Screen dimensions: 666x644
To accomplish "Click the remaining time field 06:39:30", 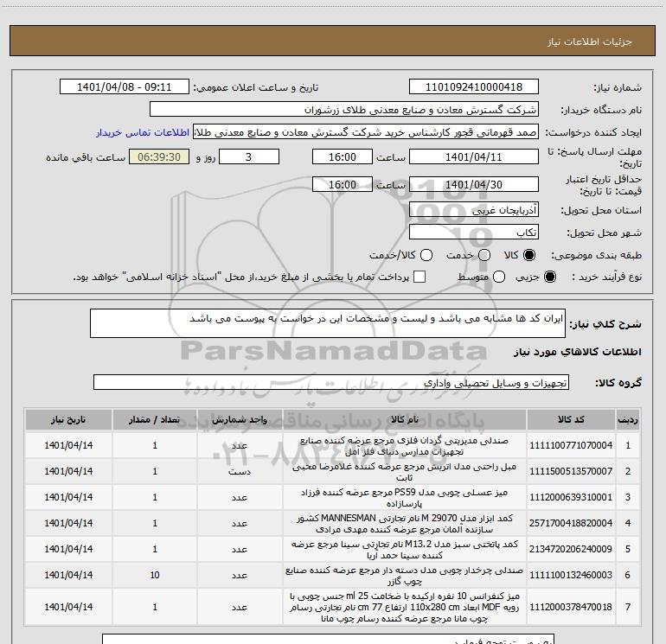I will pos(159,156).
